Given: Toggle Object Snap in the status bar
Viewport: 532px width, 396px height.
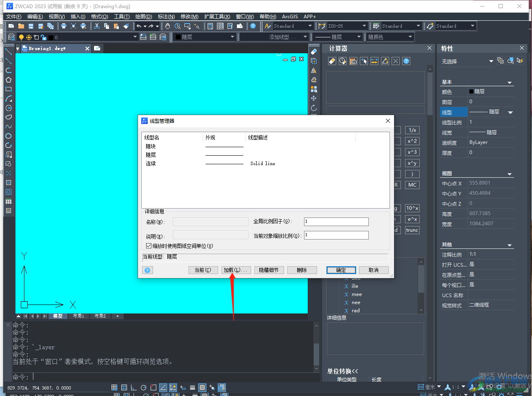Looking at the screenshot, I should coord(153,387).
